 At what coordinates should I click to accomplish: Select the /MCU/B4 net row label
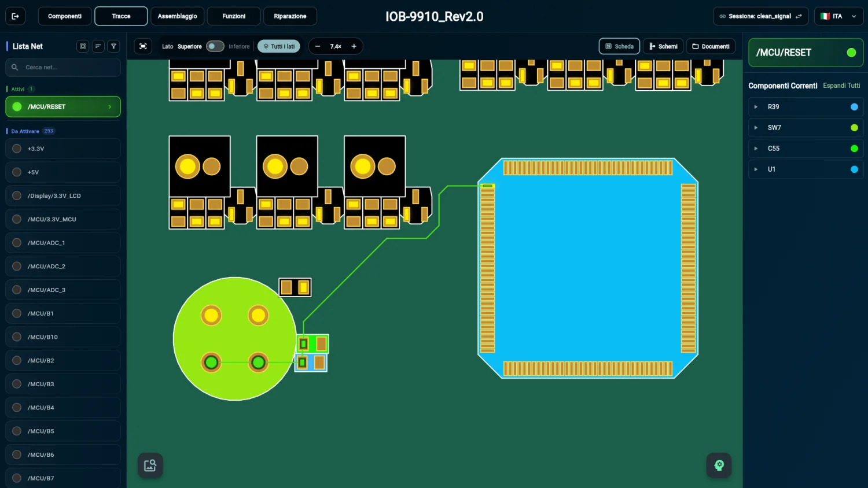[x=41, y=408]
